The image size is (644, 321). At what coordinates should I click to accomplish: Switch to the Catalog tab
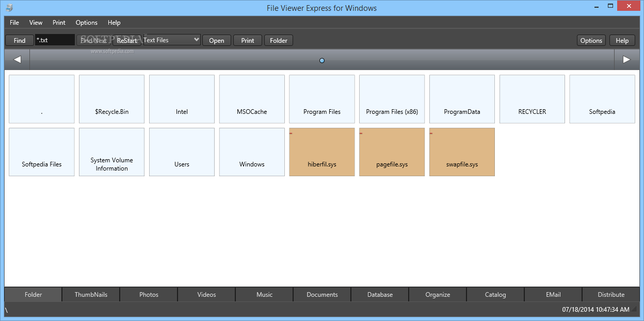click(x=495, y=295)
